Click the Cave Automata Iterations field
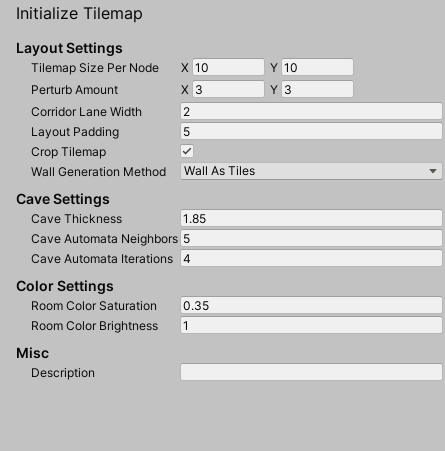This screenshot has width=445, height=451. (x=311, y=258)
